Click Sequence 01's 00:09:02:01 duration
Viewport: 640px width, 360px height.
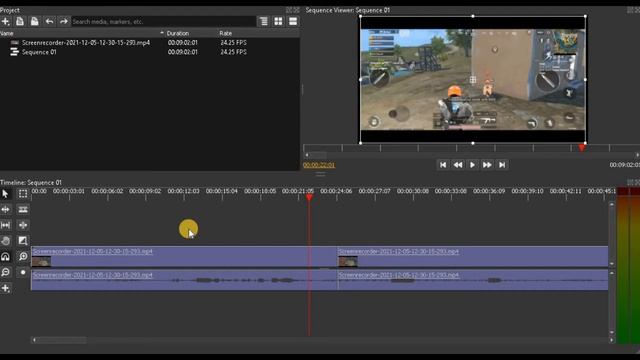[x=182, y=52]
